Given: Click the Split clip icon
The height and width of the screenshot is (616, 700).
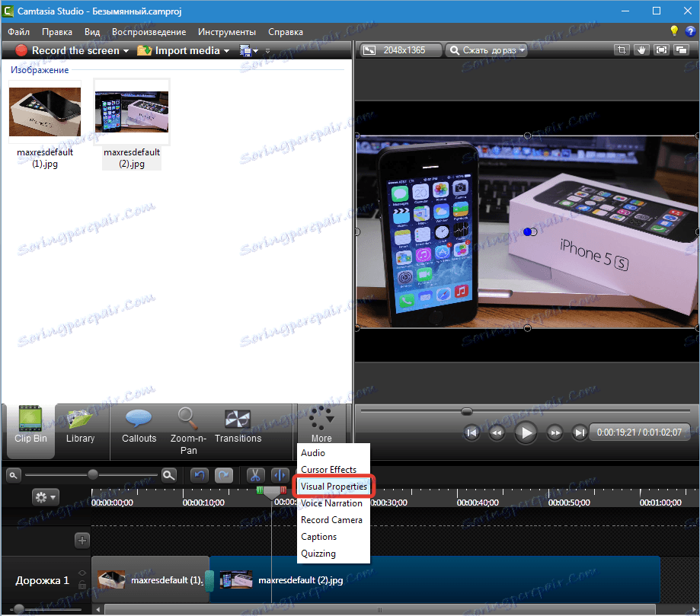Looking at the screenshot, I should (x=280, y=475).
